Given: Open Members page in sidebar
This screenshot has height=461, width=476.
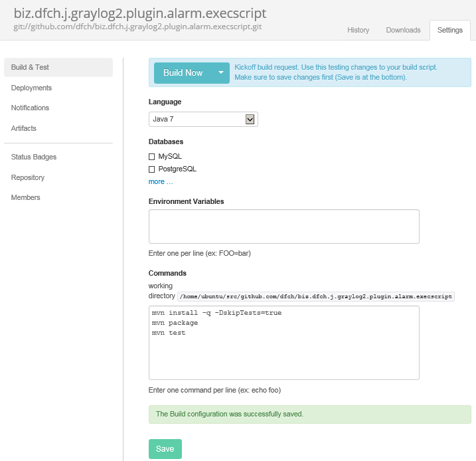Looking at the screenshot, I should click(26, 197).
